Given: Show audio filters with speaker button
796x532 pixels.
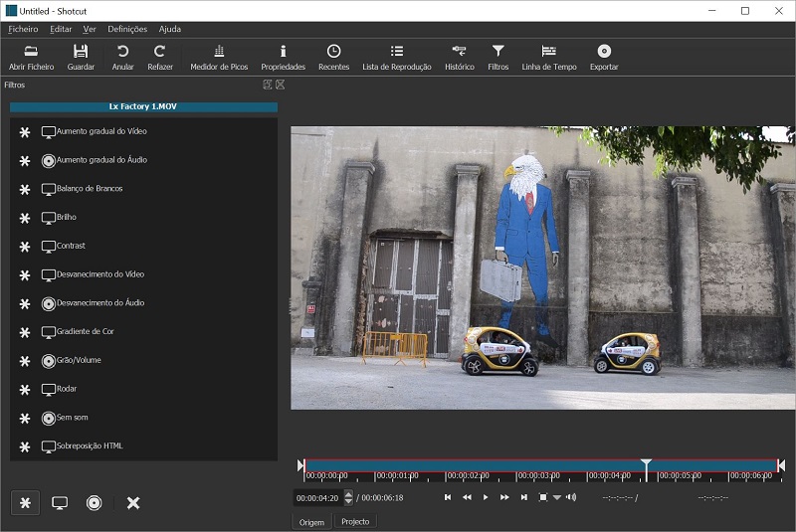Looking at the screenshot, I should click(94, 502).
